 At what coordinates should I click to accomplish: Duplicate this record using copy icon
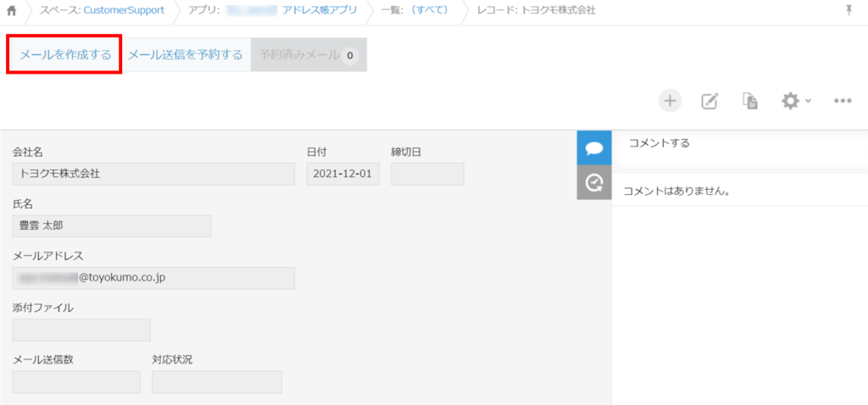point(749,102)
